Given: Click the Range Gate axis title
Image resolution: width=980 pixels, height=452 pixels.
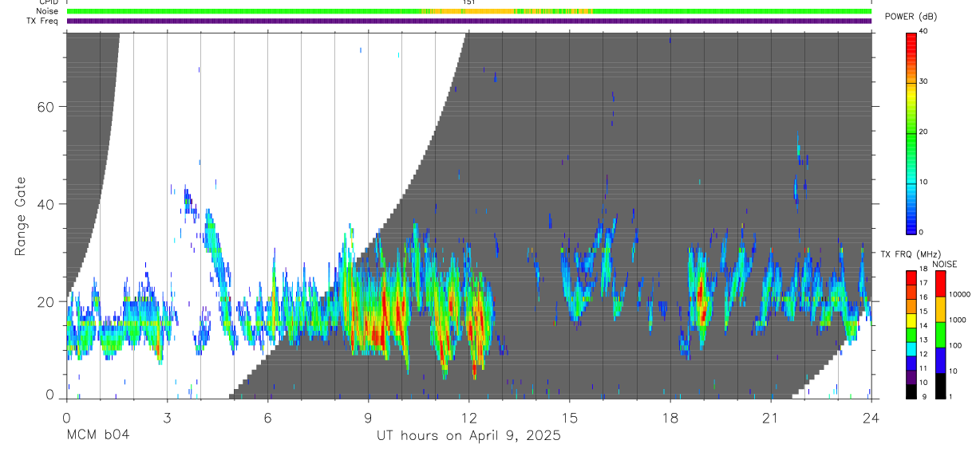Looking at the screenshot, I should pos(21,215).
